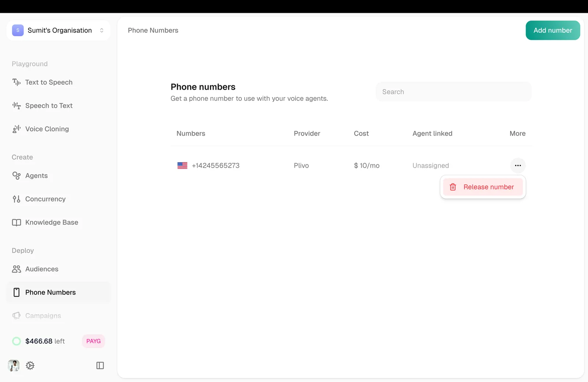Open the Campaigns page
The width and height of the screenshot is (588, 382).
(43, 316)
